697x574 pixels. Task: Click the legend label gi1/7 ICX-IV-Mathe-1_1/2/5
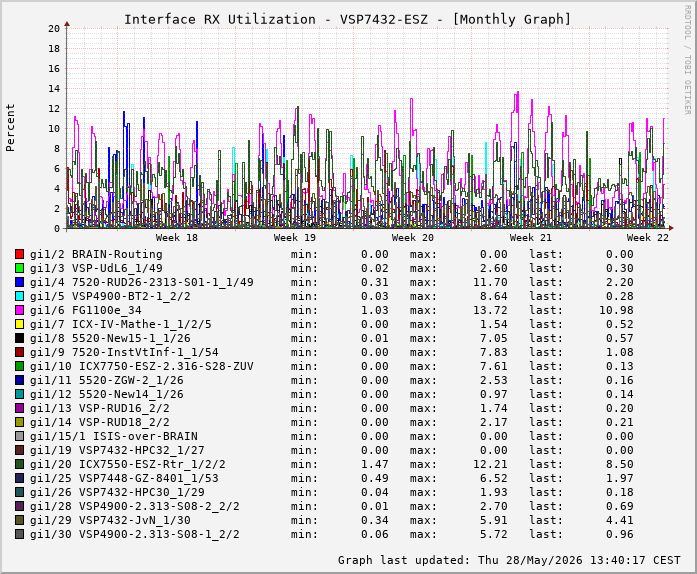pyautogui.click(x=120, y=325)
